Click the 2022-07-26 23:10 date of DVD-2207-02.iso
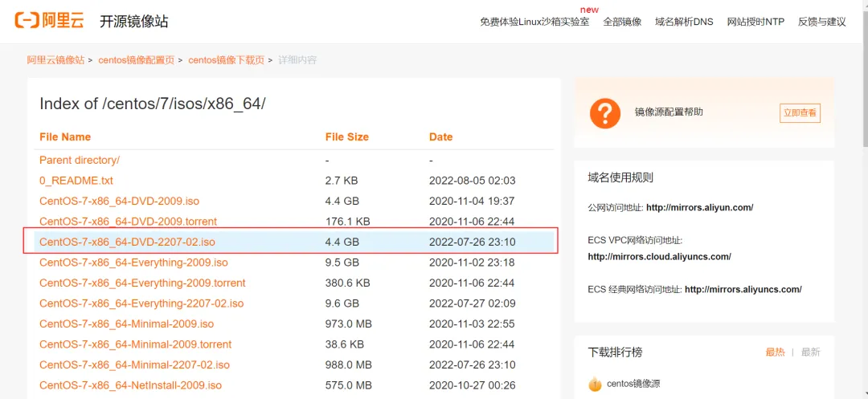The height and width of the screenshot is (399, 868). coord(473,242)
